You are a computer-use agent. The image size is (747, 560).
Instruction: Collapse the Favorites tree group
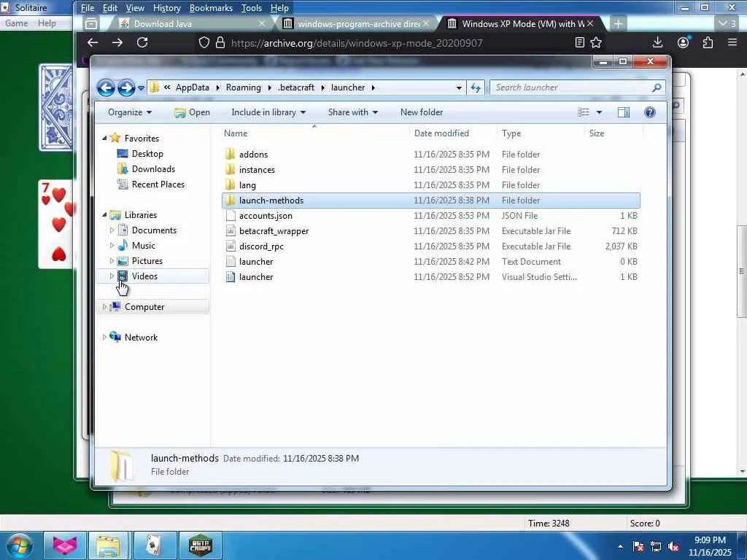tap(104, 138)
